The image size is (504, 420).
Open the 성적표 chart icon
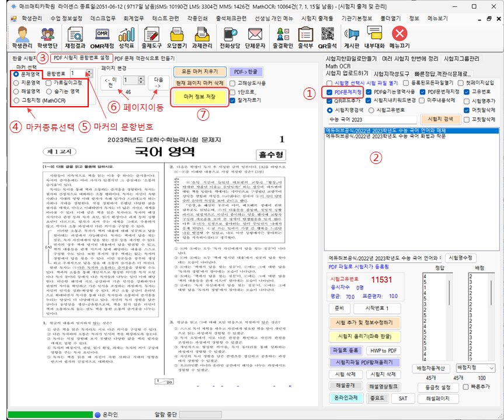pos(126,37)
